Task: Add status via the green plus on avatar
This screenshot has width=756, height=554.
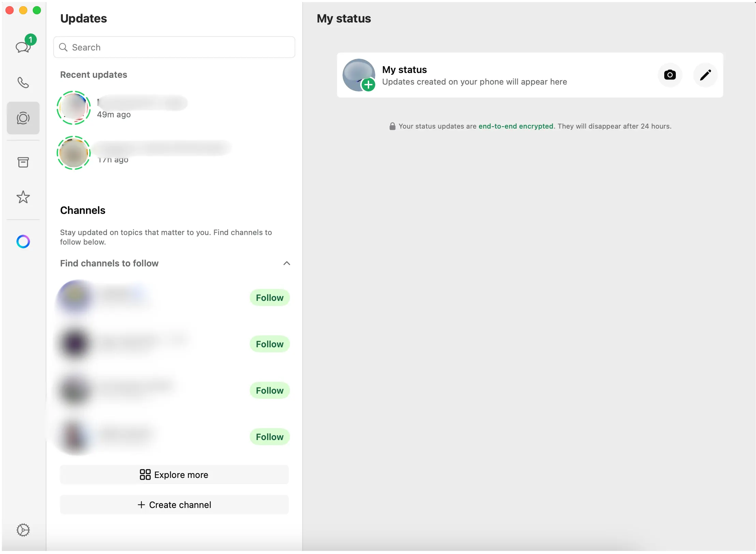Action: (x=368, y=85)
